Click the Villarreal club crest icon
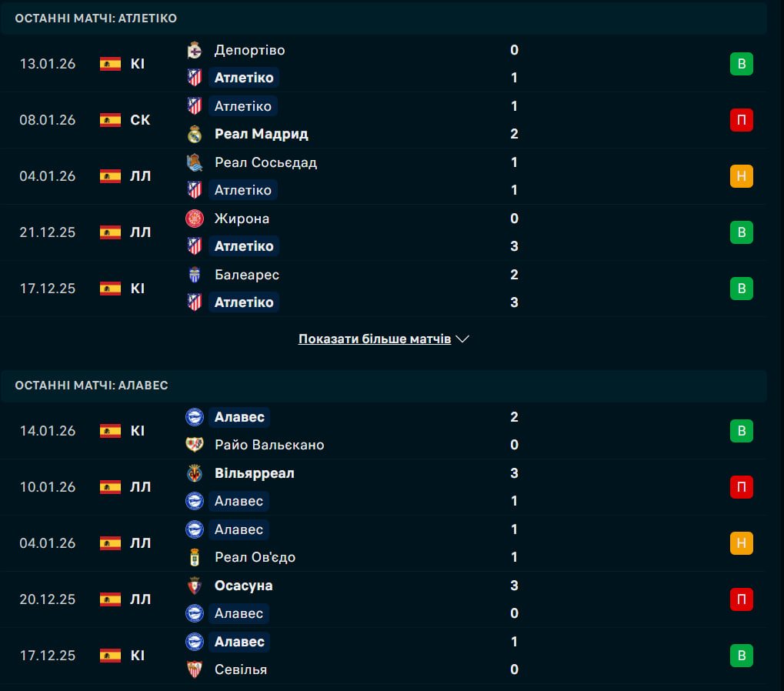Image resolution: width=784 pixels, height=691 pixels. [x=195, y=473]
